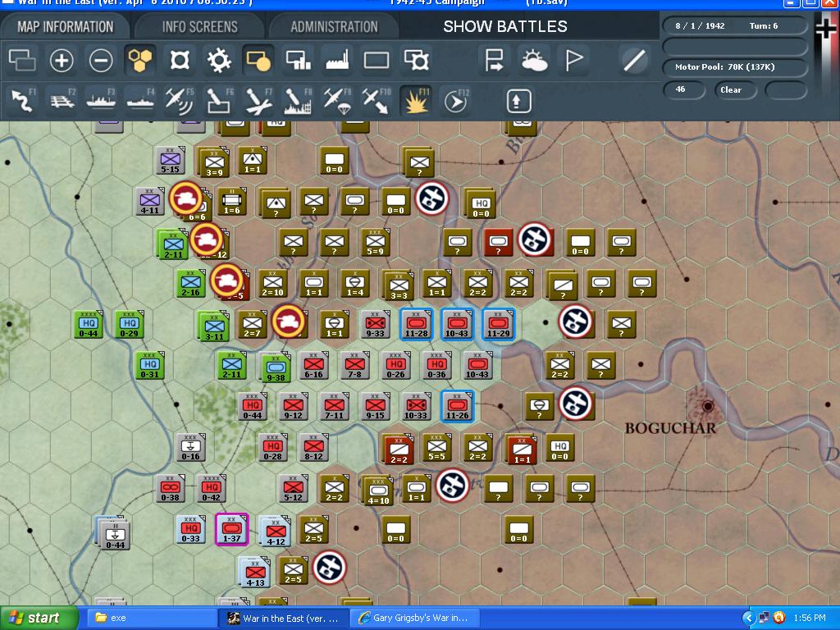
Task: Select the 9-33 motorized unit
Action: 375,324
